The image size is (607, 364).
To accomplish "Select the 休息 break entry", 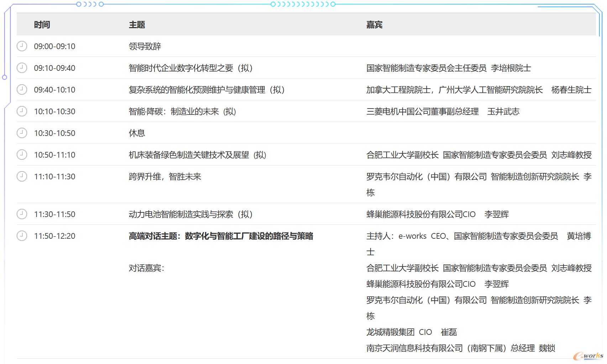I will tap(137, 133).
